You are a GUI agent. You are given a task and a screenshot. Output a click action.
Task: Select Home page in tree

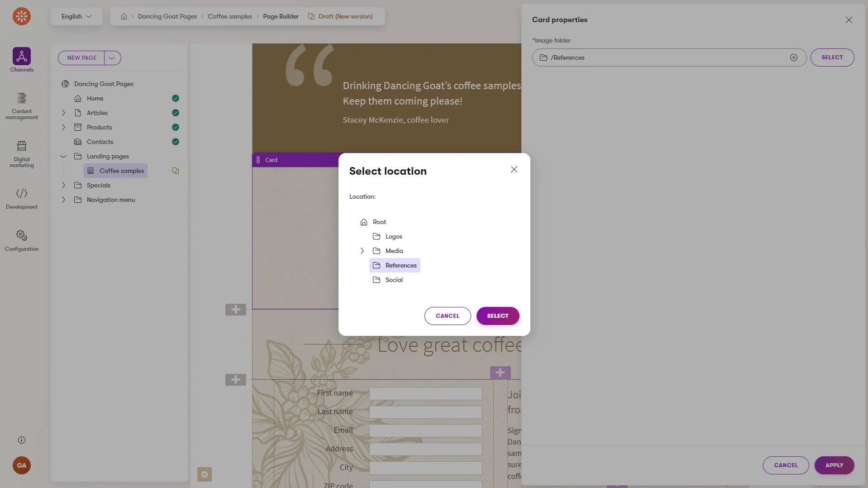point(95,98)
